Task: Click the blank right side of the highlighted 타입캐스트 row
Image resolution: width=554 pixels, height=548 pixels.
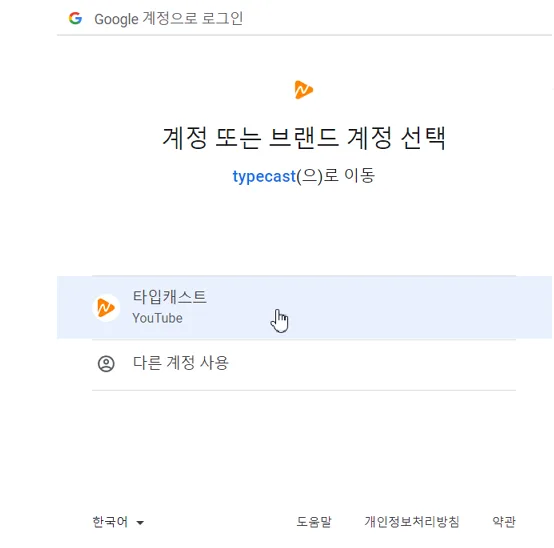Action: pyautogui.click(x=424, y=307)
